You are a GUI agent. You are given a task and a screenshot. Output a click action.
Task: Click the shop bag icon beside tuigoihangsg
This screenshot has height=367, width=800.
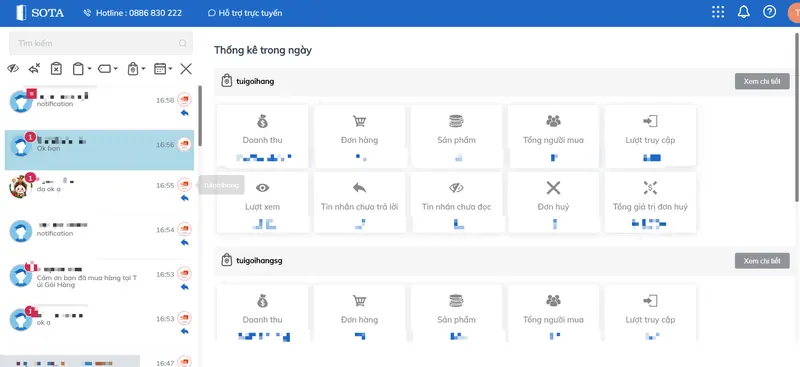tap(227, 260)
